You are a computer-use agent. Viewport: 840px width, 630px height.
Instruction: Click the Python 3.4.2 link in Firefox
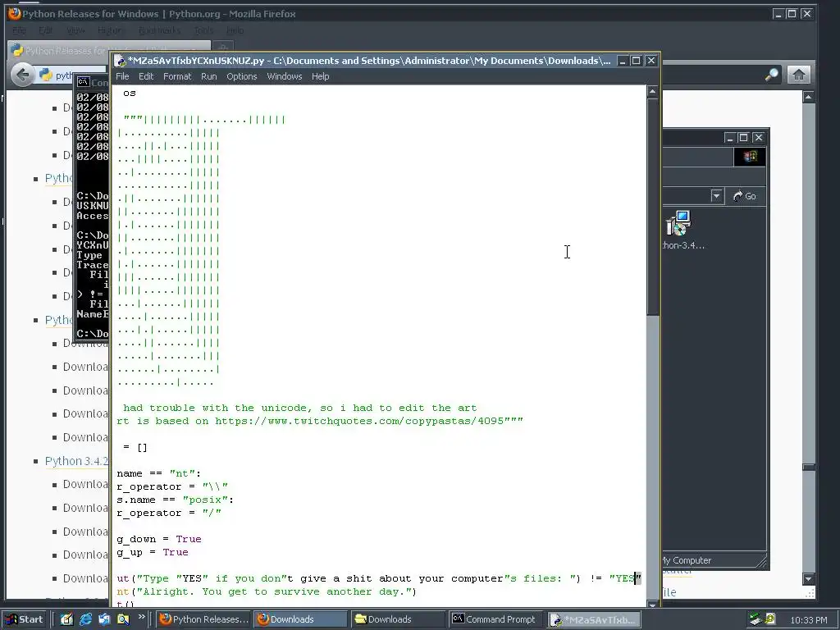[76, 461]
